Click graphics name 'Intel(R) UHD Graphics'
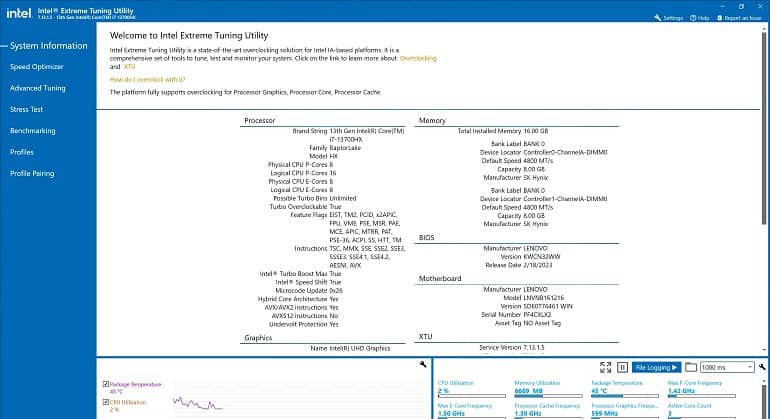The image size is (770, 419). click(x=359, y=348)
